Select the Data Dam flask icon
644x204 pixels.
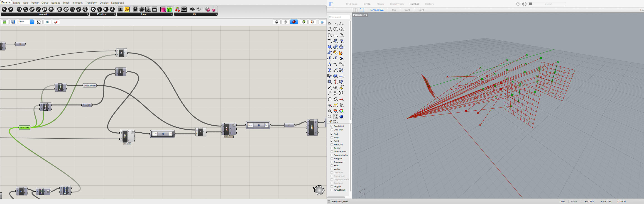[214, 9]
